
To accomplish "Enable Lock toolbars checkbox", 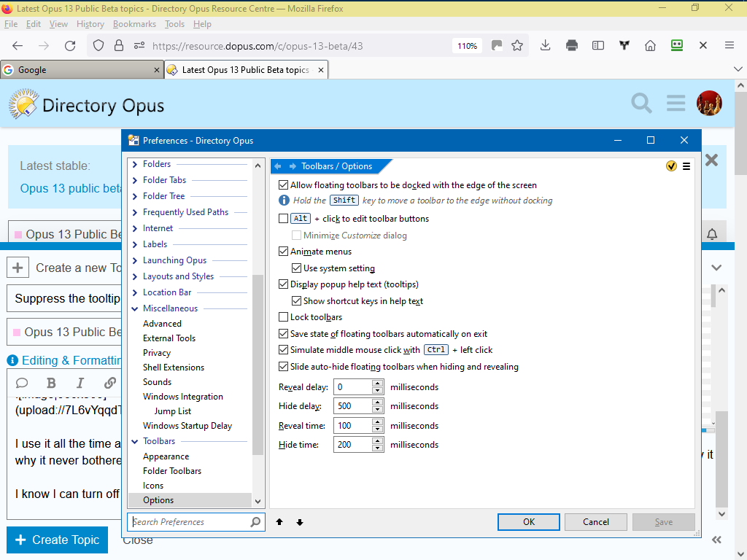I will 284,317.
